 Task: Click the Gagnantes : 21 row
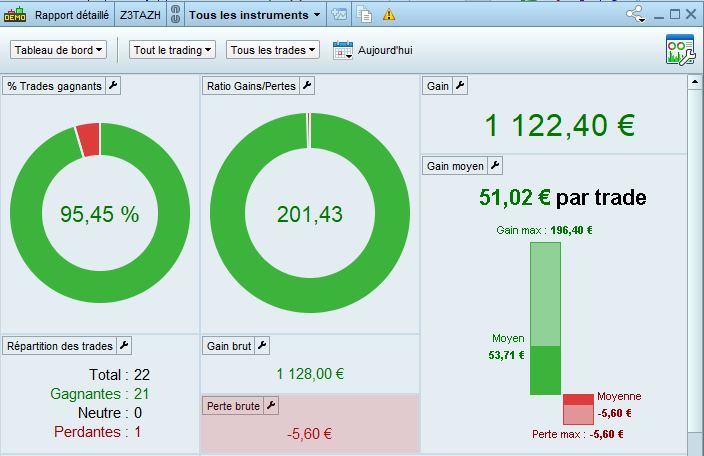[x=100, y=394]
